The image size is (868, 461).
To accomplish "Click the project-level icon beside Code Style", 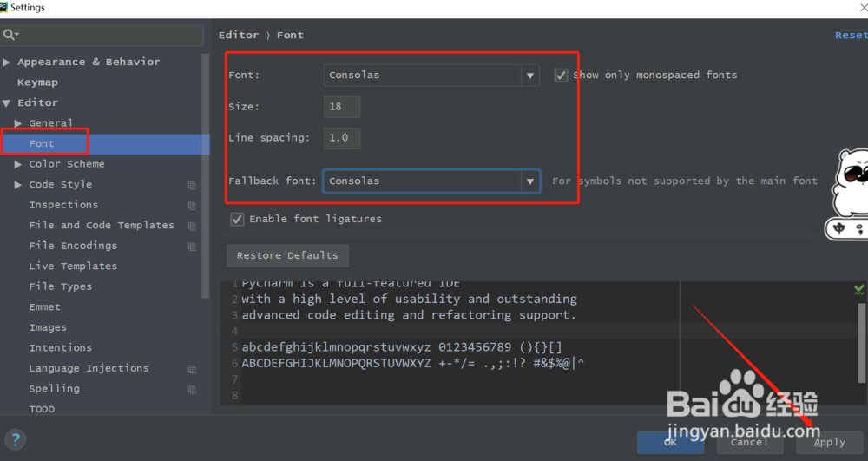I will pyautogui.click(x=192, y=185).
